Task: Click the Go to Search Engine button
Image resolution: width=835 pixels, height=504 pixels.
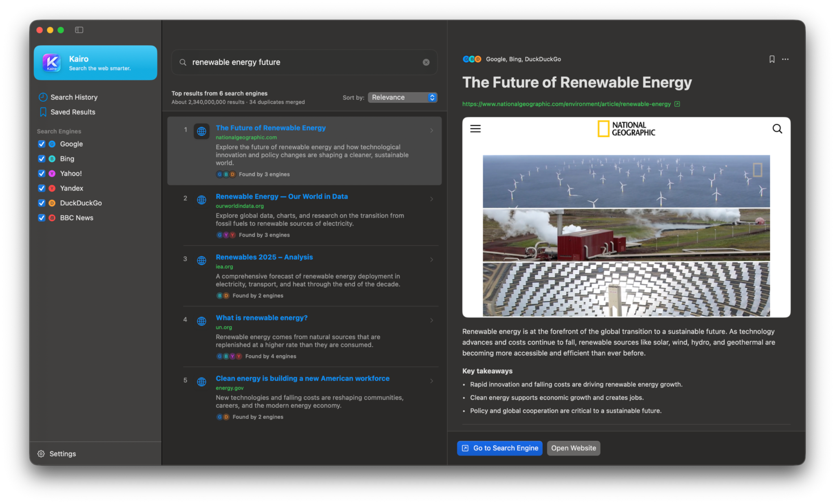Action: click(499, 448)
